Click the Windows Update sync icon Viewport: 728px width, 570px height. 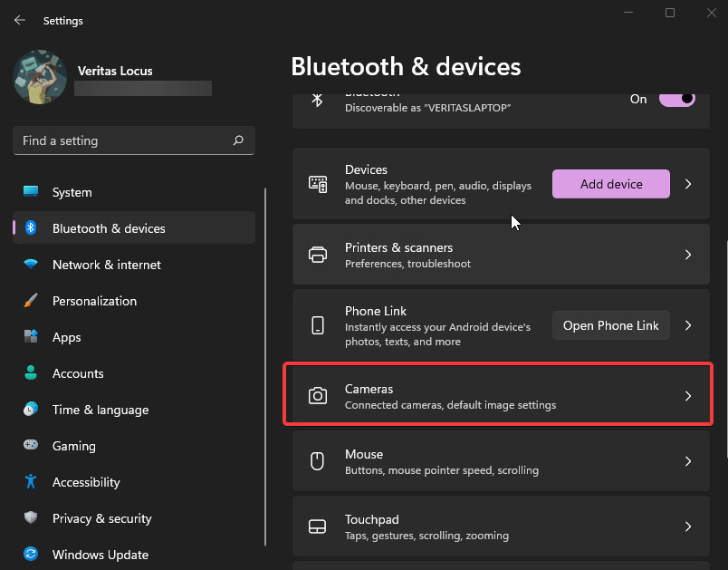coord(31,555)
